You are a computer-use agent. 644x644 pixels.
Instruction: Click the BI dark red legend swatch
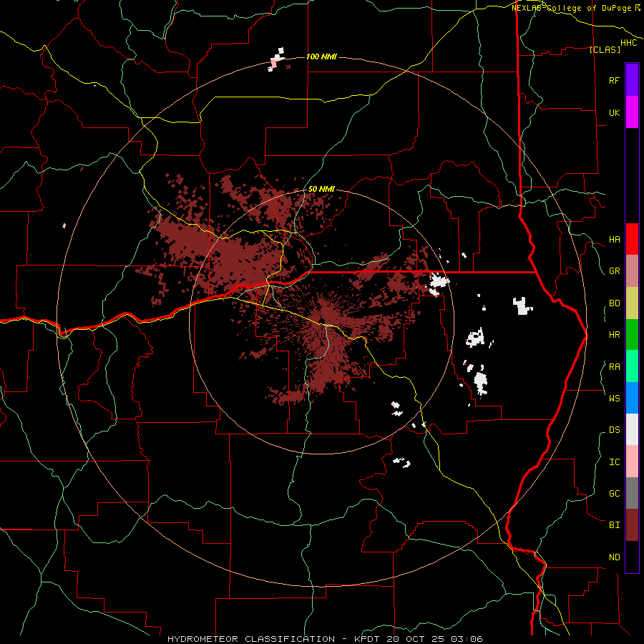click(632, 525)
